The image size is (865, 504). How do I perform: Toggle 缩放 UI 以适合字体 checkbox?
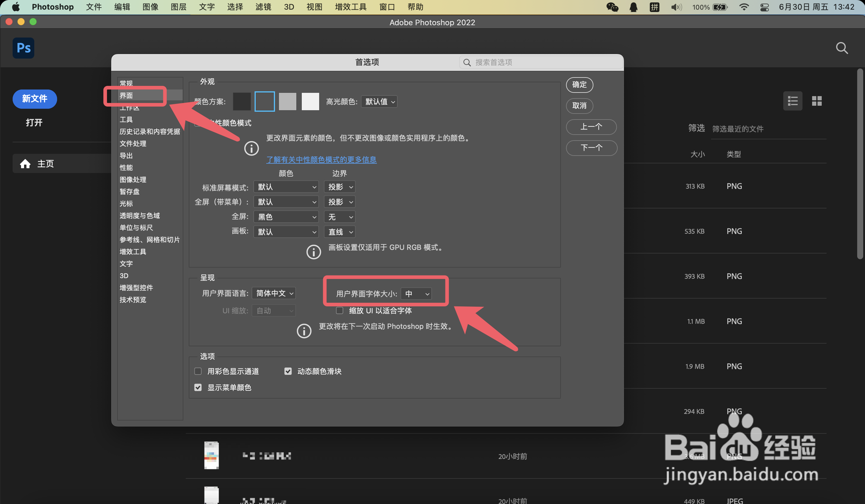click(x=340, y=311)
